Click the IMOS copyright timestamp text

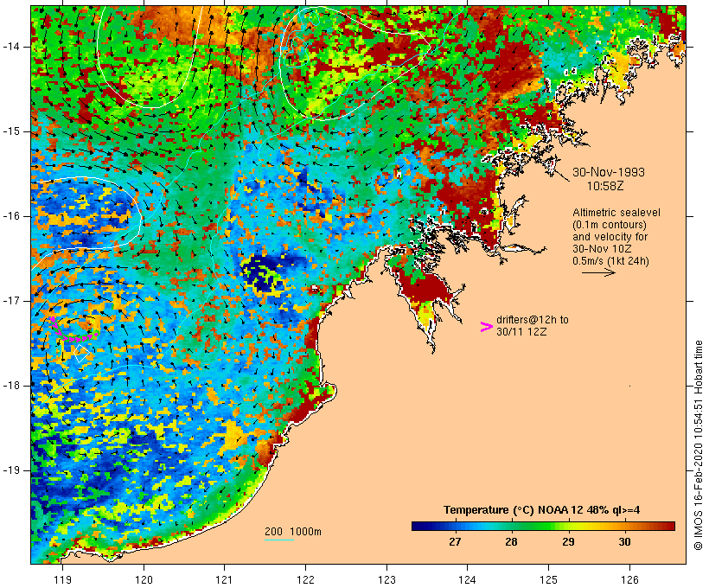[698, 445]
